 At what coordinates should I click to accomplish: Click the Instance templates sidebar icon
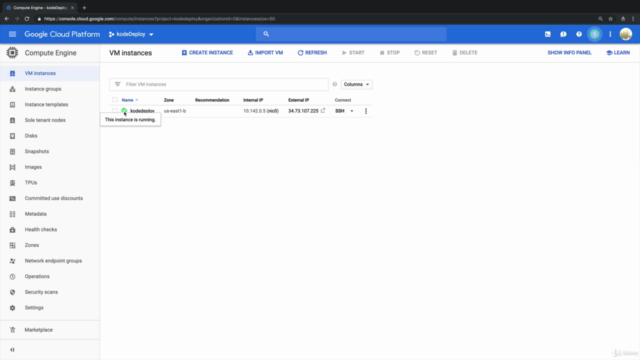coord(12,104)
